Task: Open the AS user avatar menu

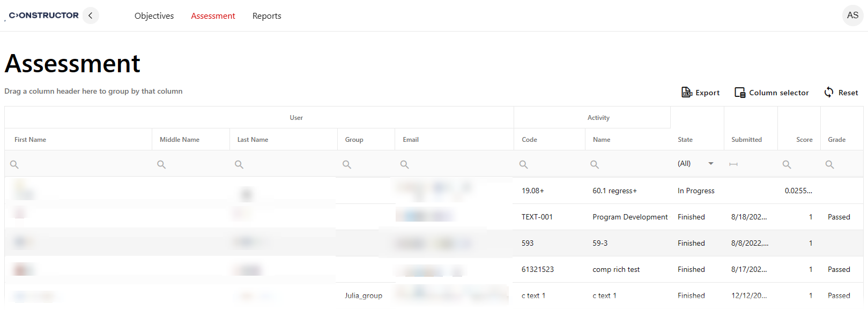Action: coord(852,16)
